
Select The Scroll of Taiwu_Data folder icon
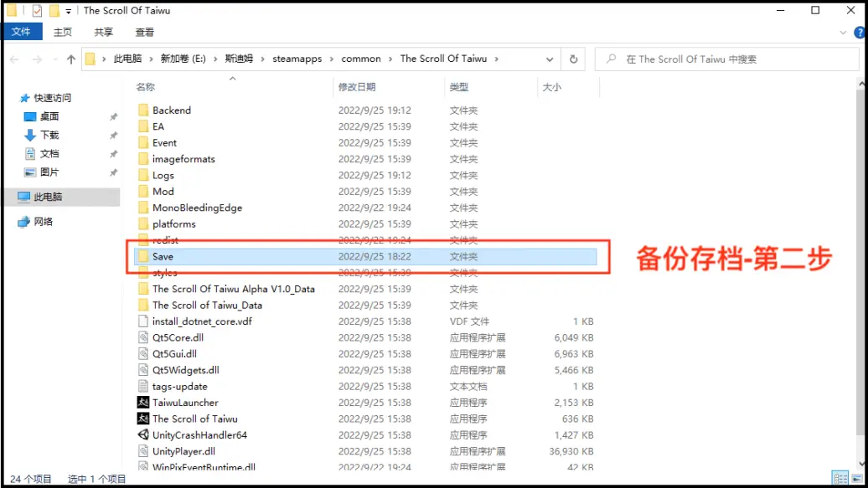click(143, 305)
